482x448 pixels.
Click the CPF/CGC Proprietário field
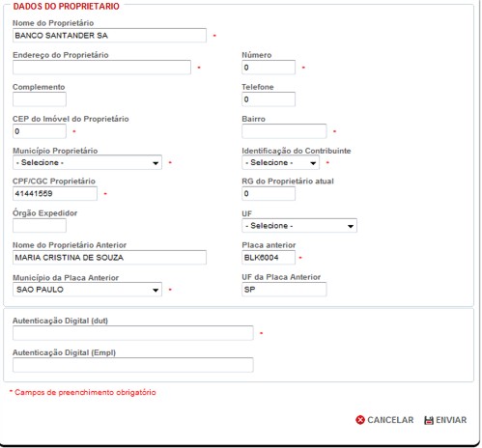click(x=55, y=193)
